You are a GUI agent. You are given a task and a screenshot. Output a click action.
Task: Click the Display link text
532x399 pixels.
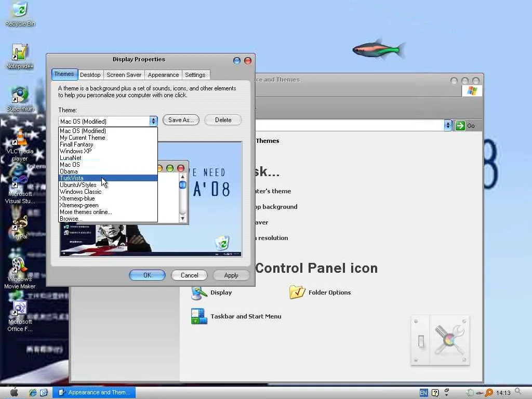tap(221, 292)
